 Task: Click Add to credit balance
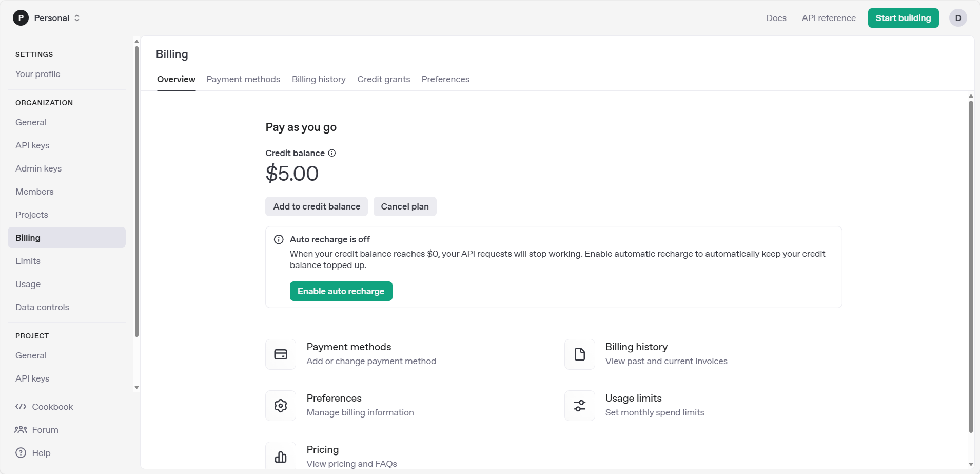click(x=317, y=206)
